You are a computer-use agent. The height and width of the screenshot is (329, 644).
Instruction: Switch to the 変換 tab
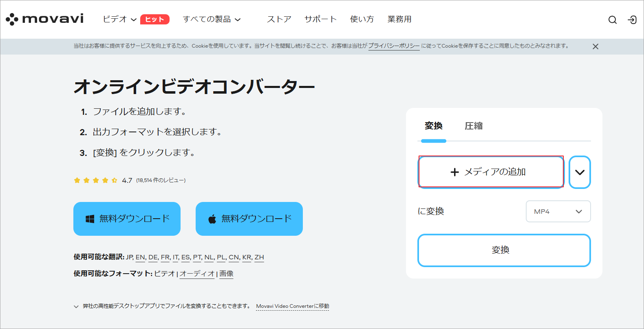coord(434,126)
